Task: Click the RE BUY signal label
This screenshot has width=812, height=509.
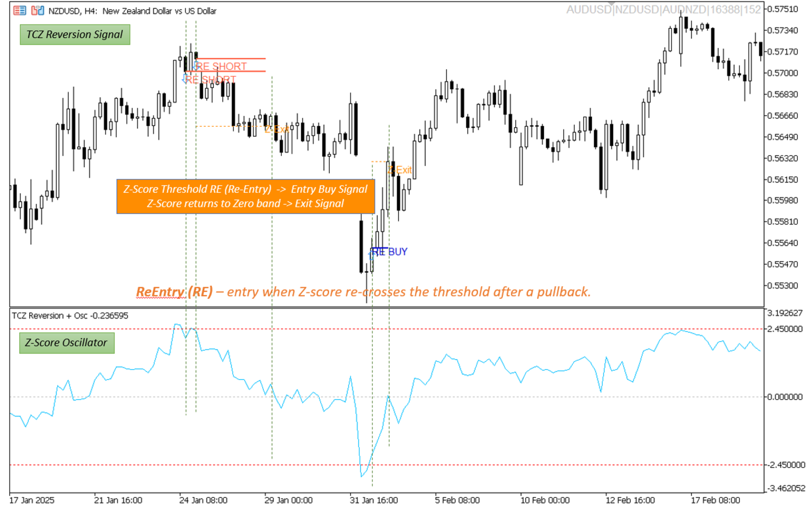Action: click(x=390, y=252)
